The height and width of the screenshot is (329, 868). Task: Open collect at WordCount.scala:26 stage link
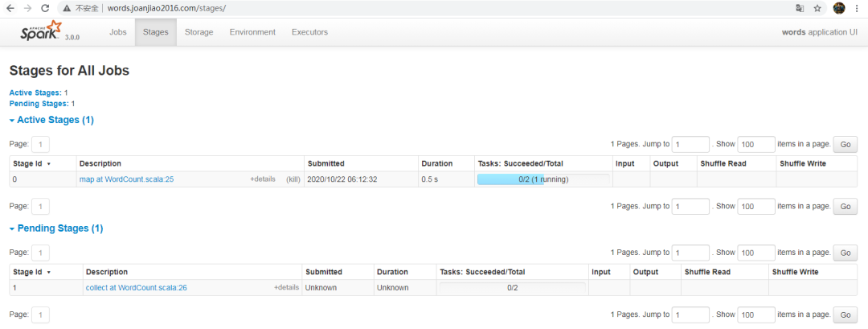tap(136, 288)
